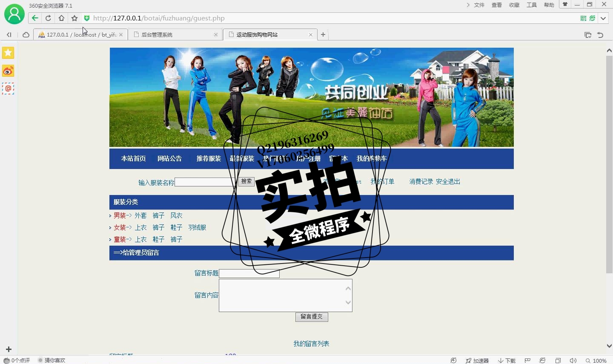Image resolution: width=613 pixels, height=364 pixels.
Task: Click the green user avatar icon
Action: point(14,14)
